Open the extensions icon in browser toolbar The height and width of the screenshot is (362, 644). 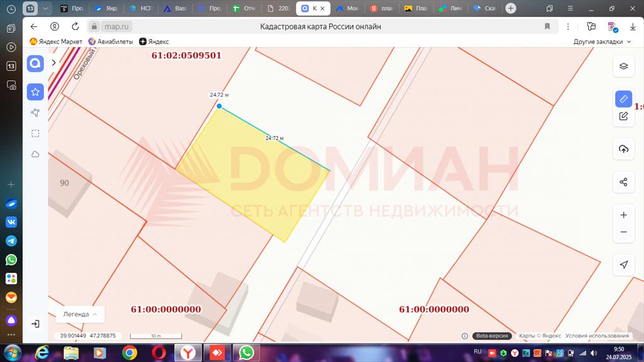(612, 26)
